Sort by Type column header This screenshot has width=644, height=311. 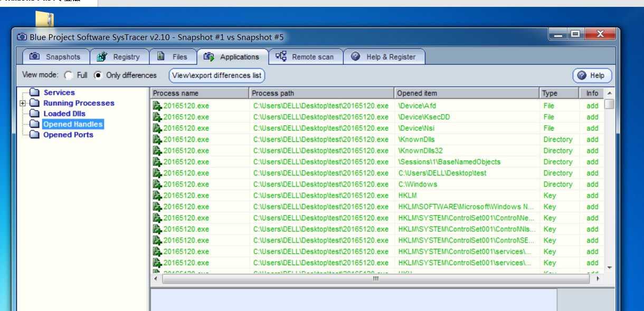559,93
